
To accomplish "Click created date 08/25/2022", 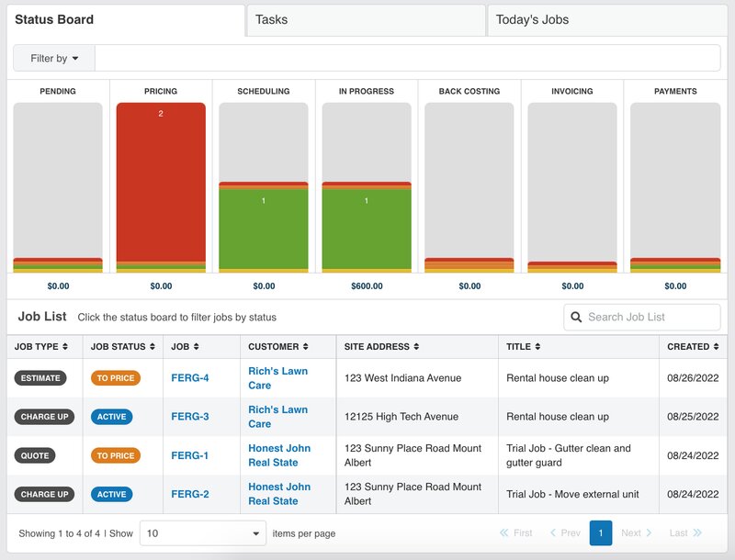I will coord(693,416).
